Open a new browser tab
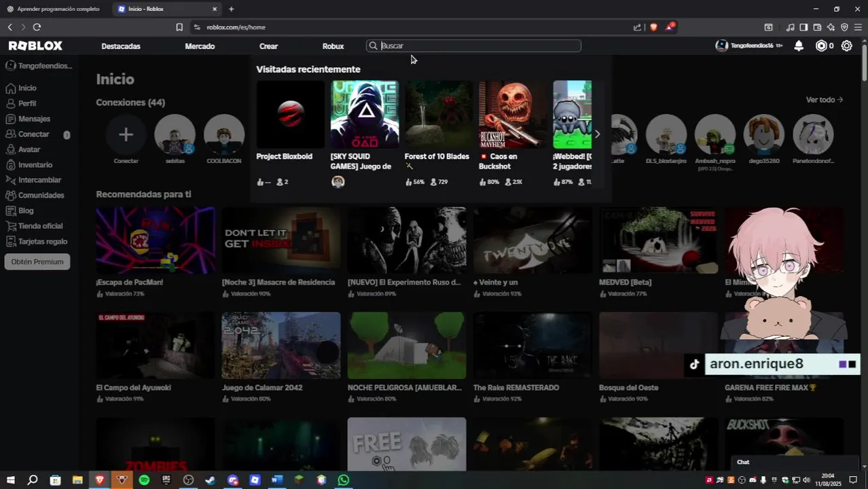Viewport: 868px width, 489px height. point(231,9)
